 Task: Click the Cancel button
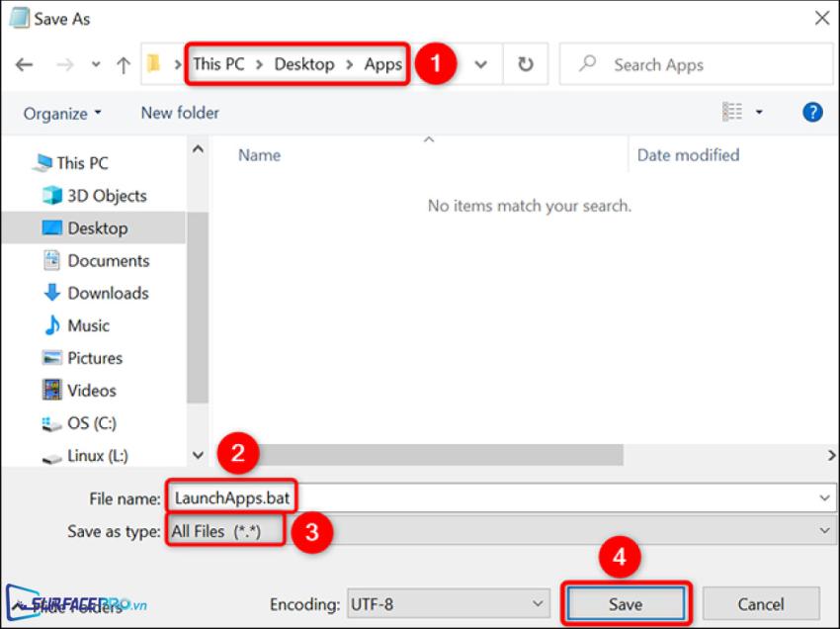[x=761, y=604]
